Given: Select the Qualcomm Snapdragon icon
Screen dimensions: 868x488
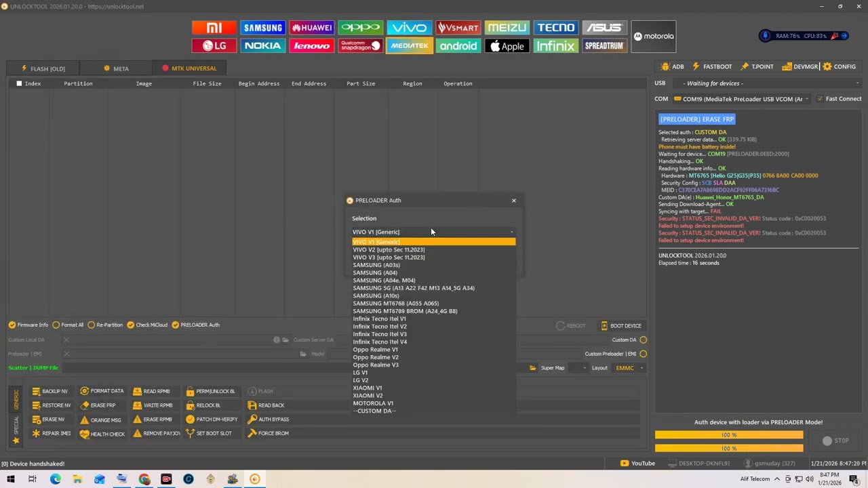Looking at the screenshot, I should point(361,46).
